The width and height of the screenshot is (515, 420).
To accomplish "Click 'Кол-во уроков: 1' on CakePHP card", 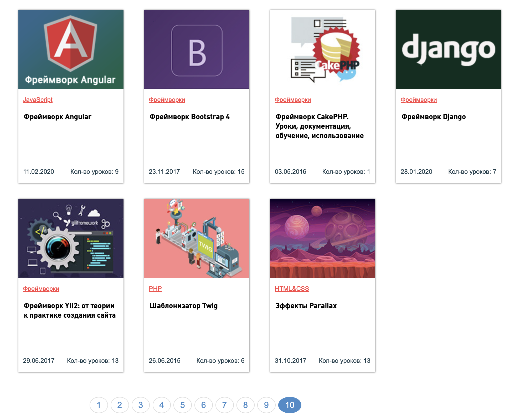I will tap(346, 172).
